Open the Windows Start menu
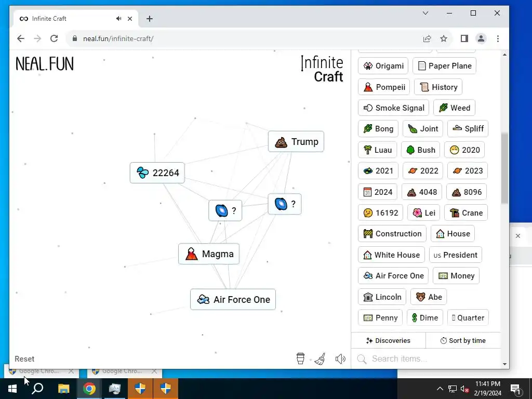 click(12, 389)
